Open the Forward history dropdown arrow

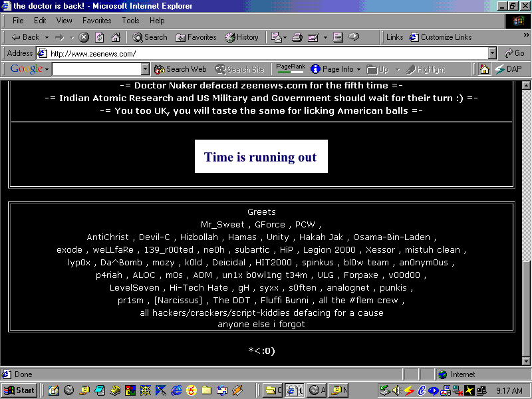tap(72, 37)
